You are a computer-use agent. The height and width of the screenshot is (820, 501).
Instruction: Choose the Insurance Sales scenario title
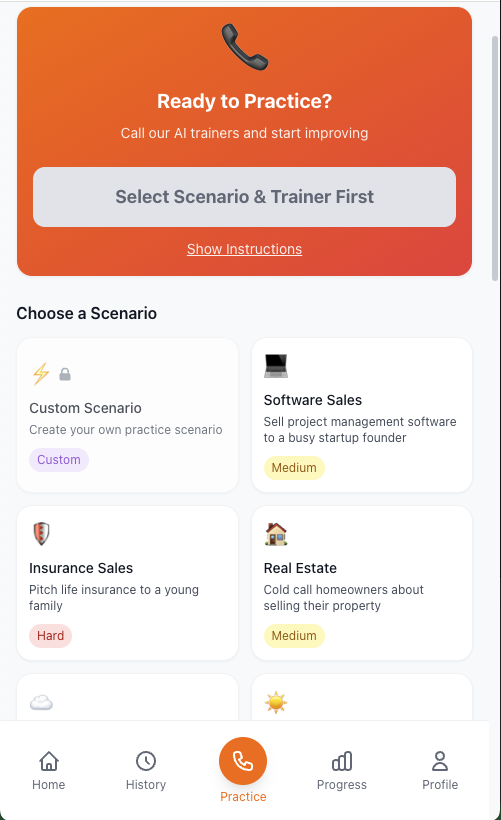pos(81,568)
